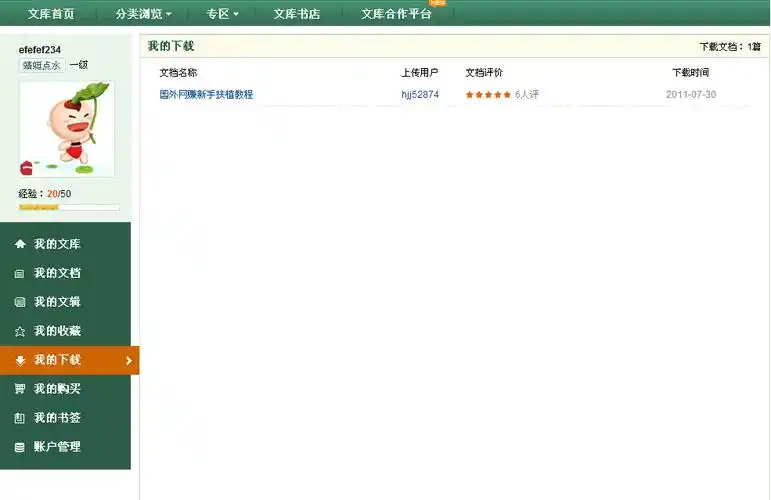The width and height of the screenshot is (771, 500).
Task: Open the document 国外网赚新手扶植教程
Action: 206,94
